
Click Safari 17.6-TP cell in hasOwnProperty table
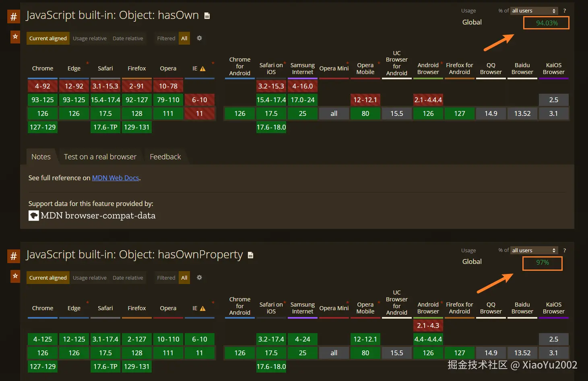[105, 367]
